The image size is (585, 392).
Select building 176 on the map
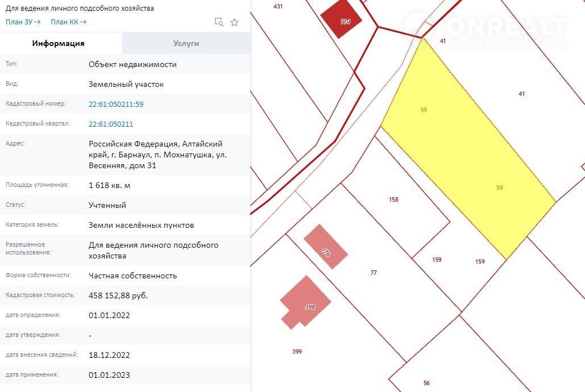(x=326, y=247)
